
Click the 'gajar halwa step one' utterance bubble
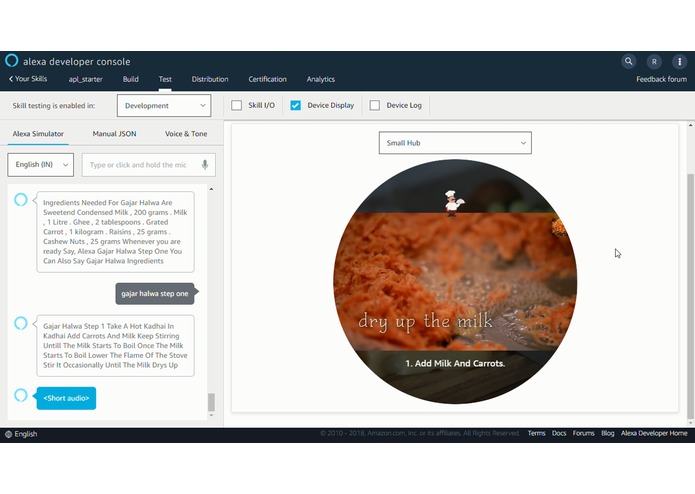click(x=155, y=294)
